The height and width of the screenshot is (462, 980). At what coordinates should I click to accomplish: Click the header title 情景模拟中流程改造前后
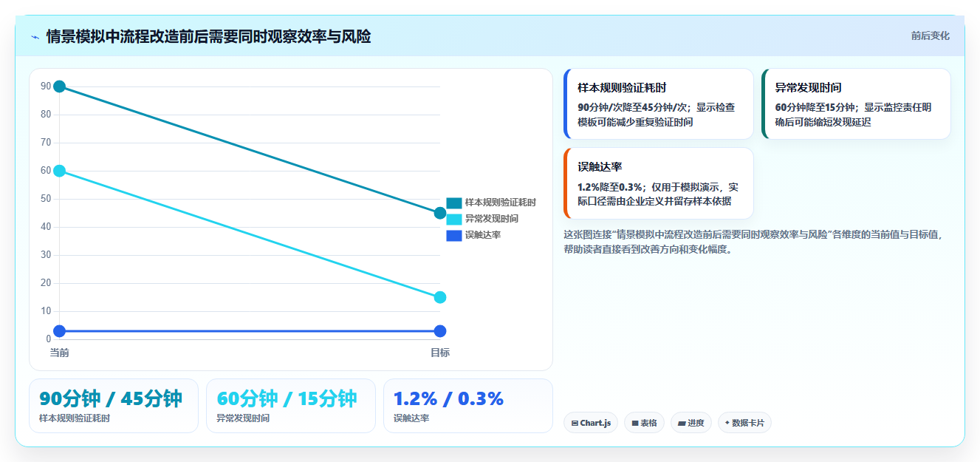pyautogui.click(x=208, y=36)
